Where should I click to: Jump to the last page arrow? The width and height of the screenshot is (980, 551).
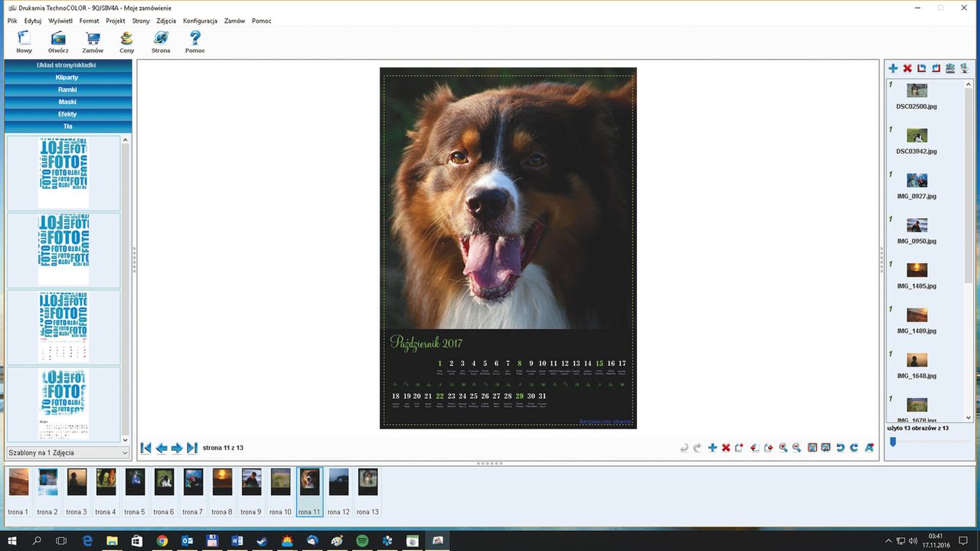point(192,448)
